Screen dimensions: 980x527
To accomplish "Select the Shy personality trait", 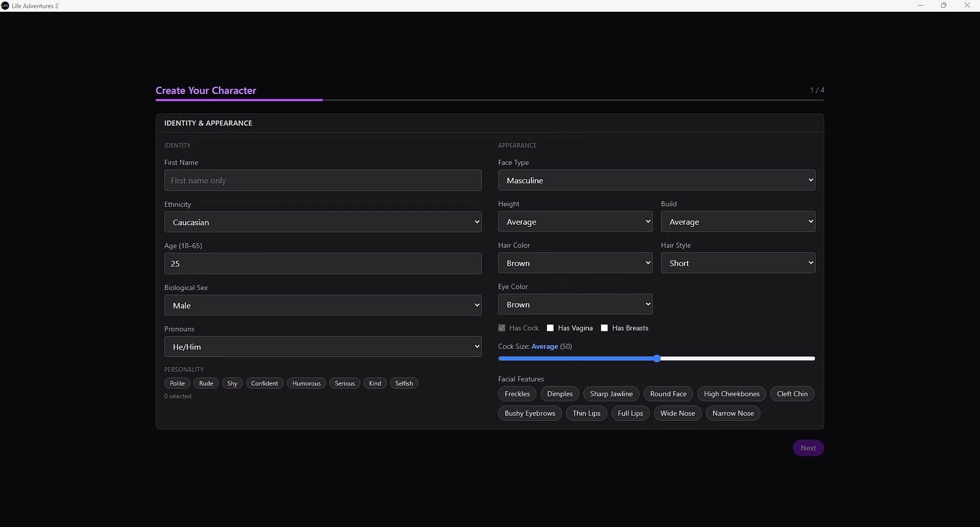I will (x=232, y=384).
